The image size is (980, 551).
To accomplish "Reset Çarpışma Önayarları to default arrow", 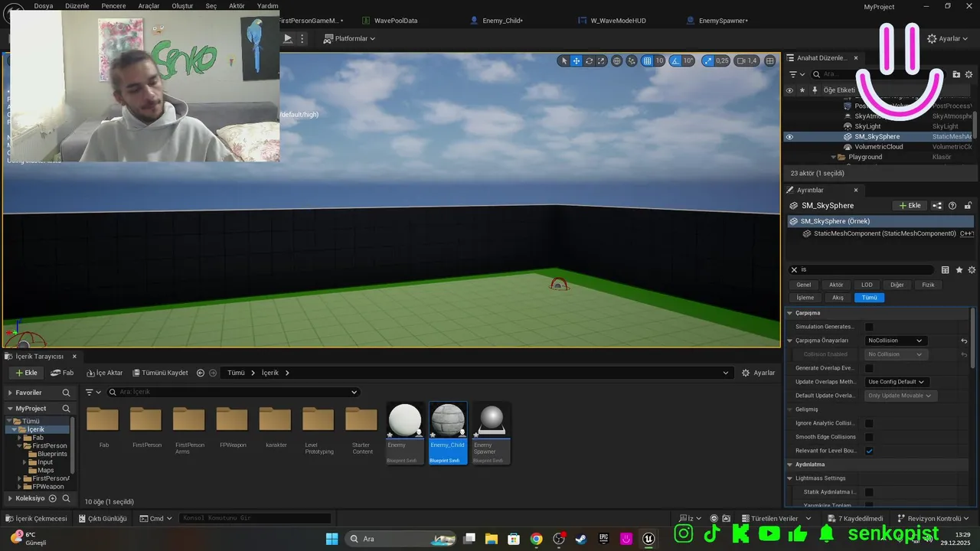I will 964,341.
